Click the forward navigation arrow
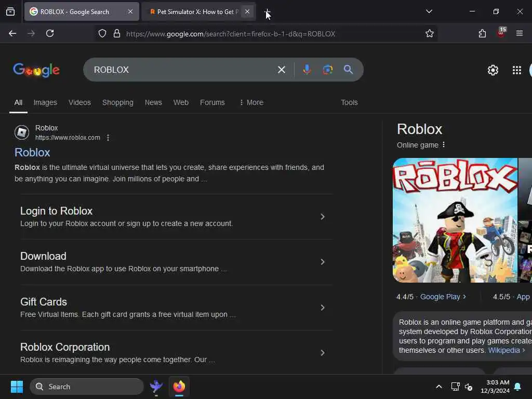The width and height of the screenshot is (532, 399). click(31, 33)
